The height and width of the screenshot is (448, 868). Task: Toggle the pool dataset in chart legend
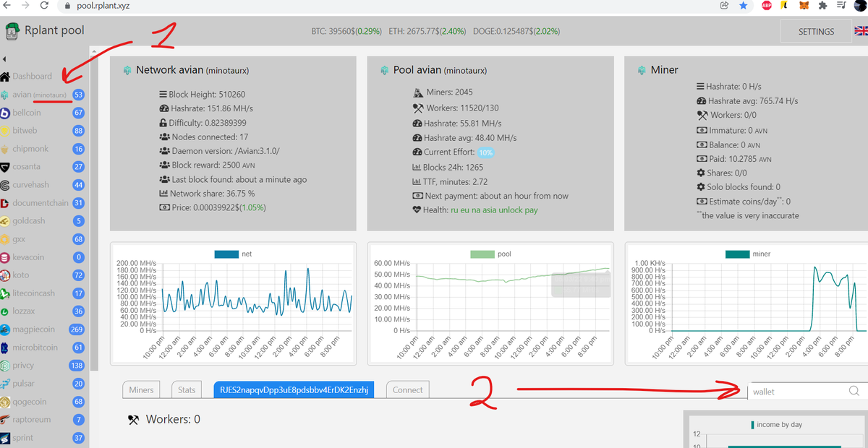pos(490,254)
